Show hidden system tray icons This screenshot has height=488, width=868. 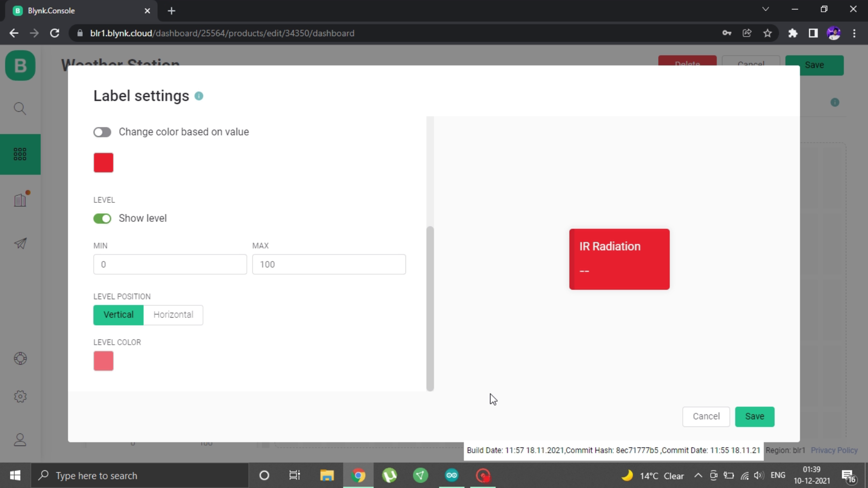[x=698, y=475]
